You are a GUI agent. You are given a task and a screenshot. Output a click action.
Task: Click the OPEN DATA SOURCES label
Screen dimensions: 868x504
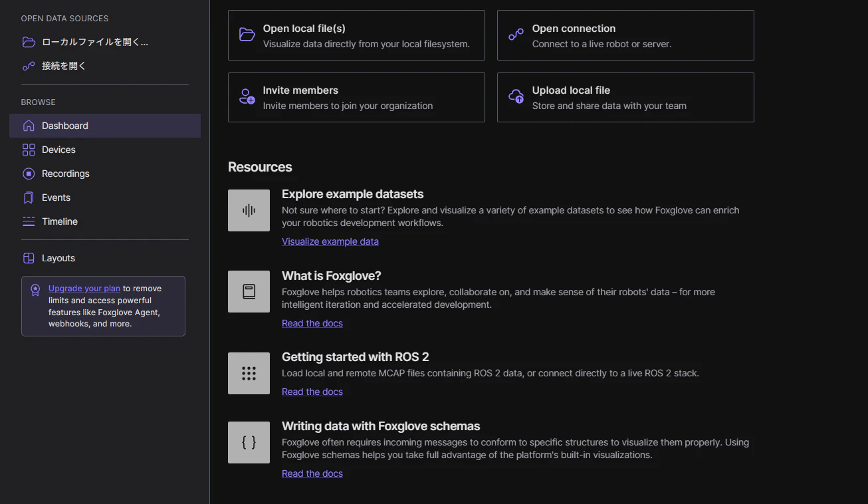coord(64,19)
